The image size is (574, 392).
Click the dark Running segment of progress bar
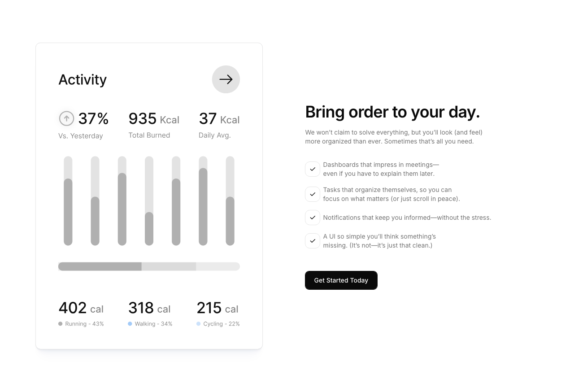tap(100, 266)
